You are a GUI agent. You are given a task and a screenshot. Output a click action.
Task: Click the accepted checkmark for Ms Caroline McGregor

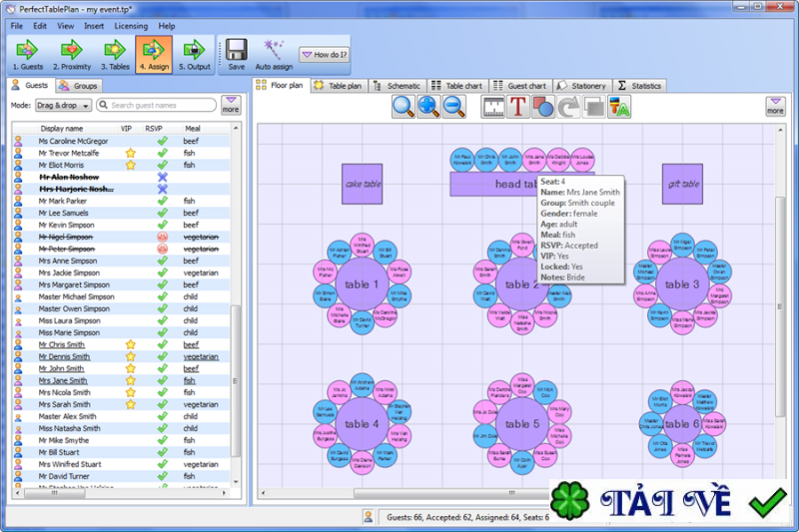(x=162, y=141)
